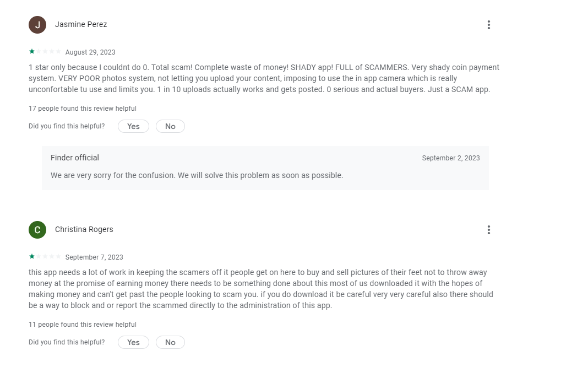Viewport: 588px width, 372px height.
Task: Click Jasmine Perez's review text about scam app
Action: [x=264, y=78]
